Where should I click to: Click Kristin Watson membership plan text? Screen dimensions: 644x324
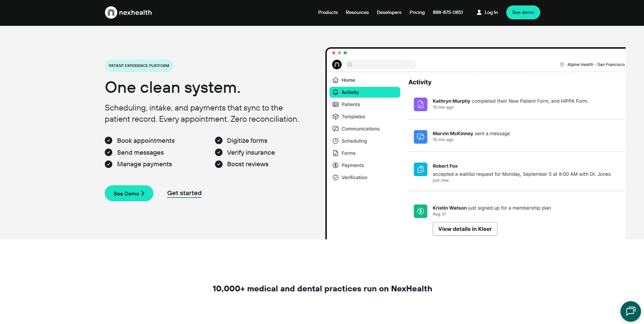coord(492,208)
